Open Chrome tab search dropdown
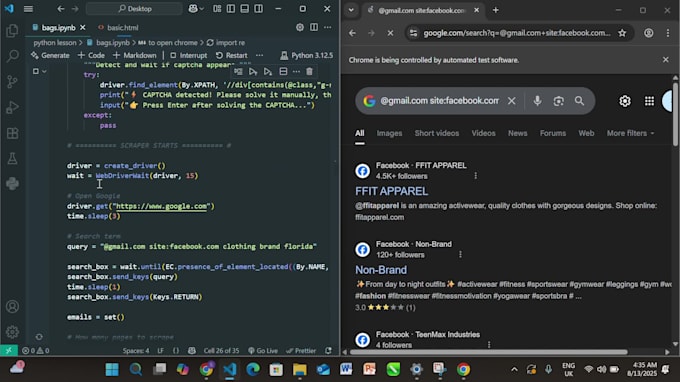 (x=351, y=10)
